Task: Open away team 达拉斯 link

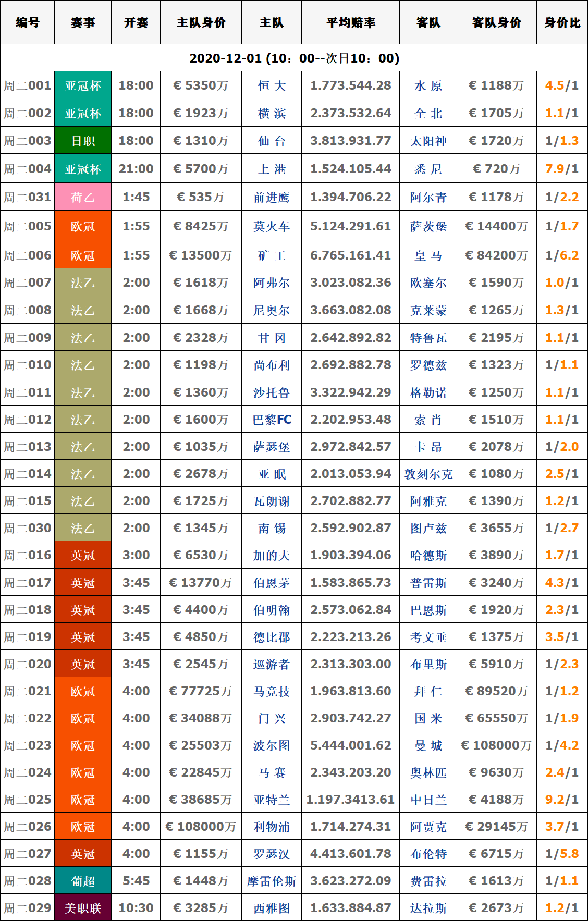Action: (428, 908)
